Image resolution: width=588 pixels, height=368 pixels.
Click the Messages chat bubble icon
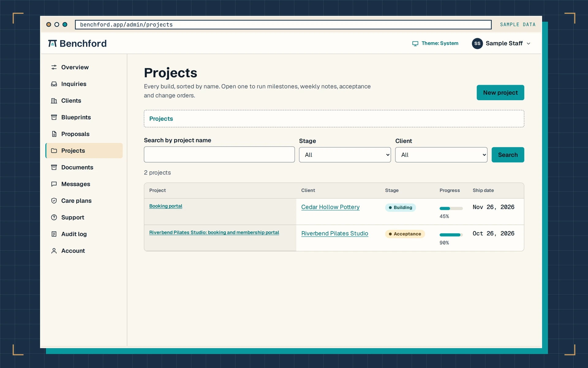click(54, 184)
